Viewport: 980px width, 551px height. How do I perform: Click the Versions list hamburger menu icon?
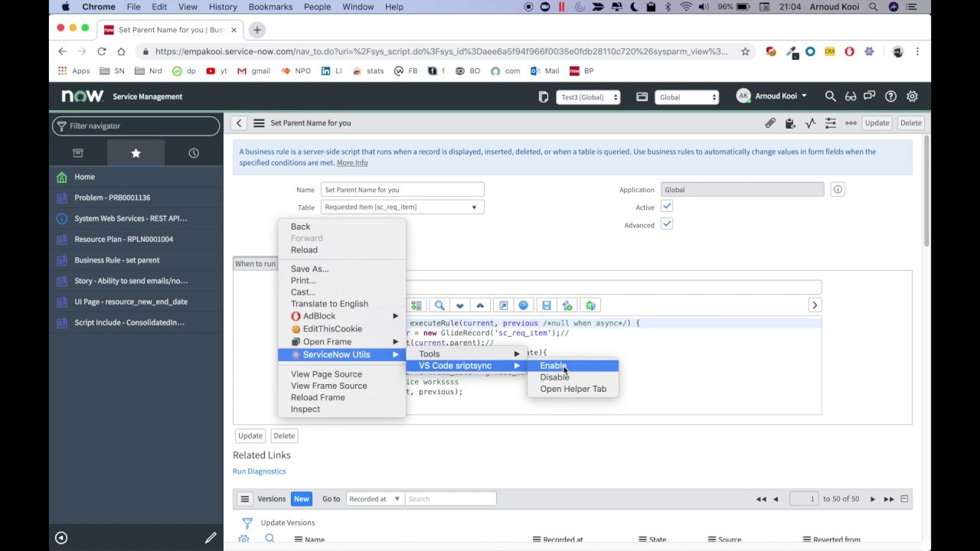coord(245,499)
